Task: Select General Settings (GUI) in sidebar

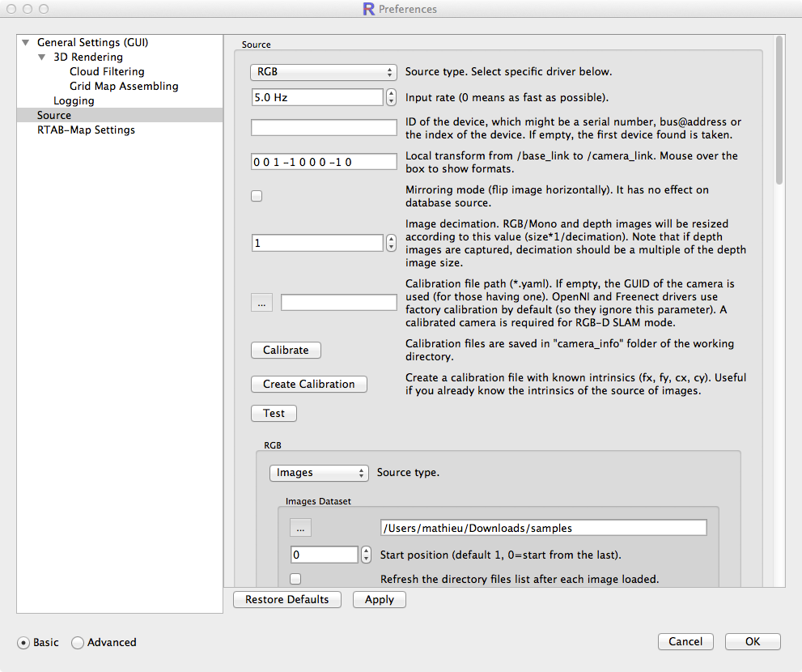Action: click(92, 42)
